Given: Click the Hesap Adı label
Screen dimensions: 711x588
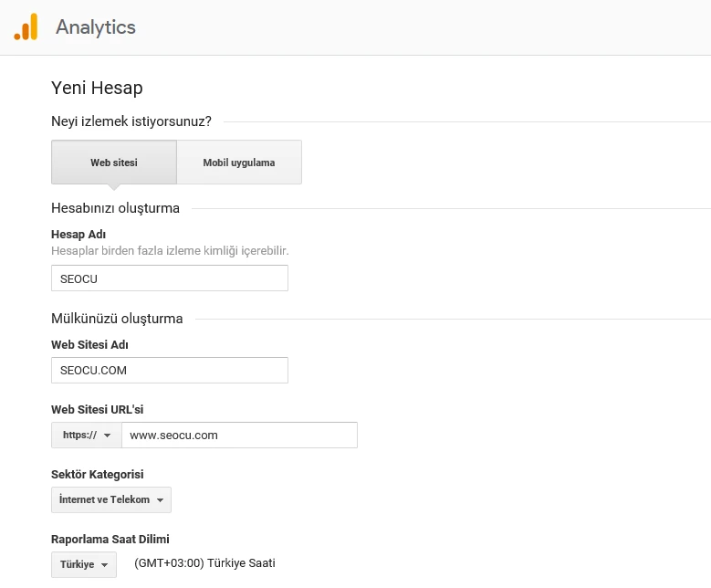Looking at the screenshot, I should (78, 235).
